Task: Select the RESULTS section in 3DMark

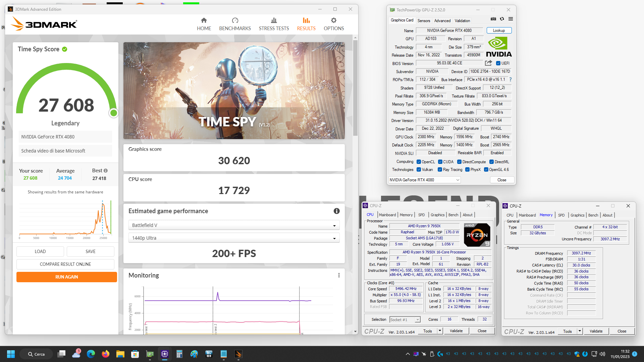Action: click(306, 24)
